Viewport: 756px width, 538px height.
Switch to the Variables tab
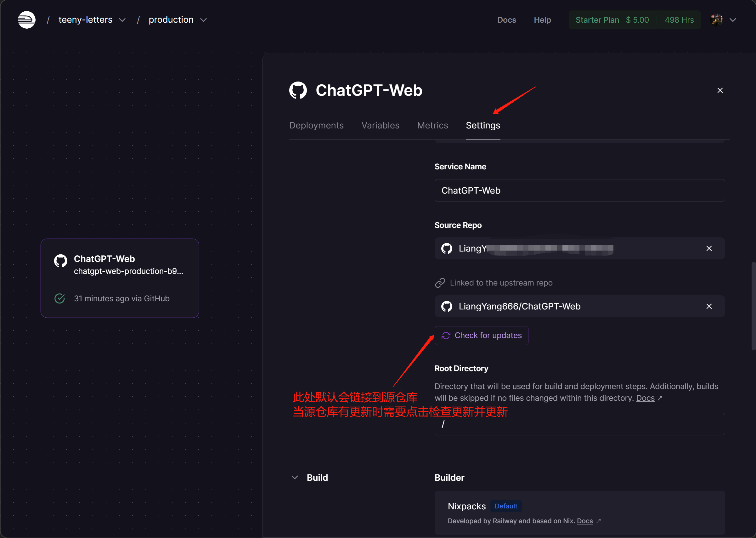tap(380, 125)
